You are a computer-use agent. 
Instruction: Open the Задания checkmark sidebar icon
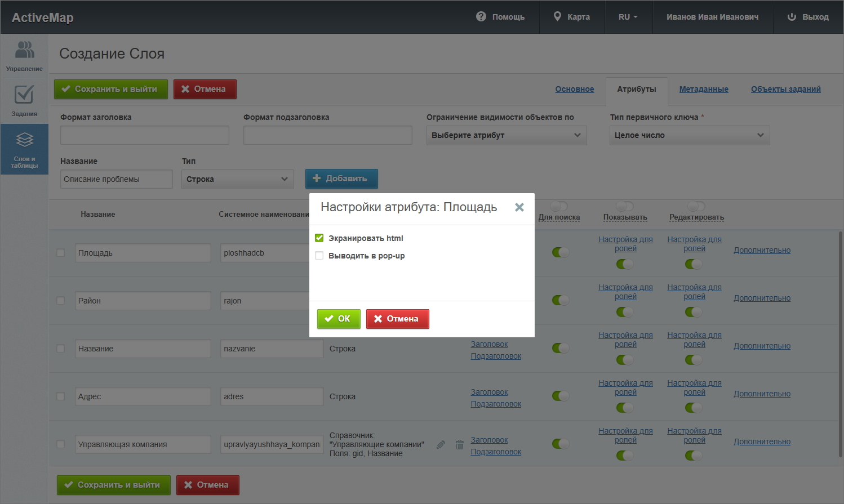click(x=24, y=95)
